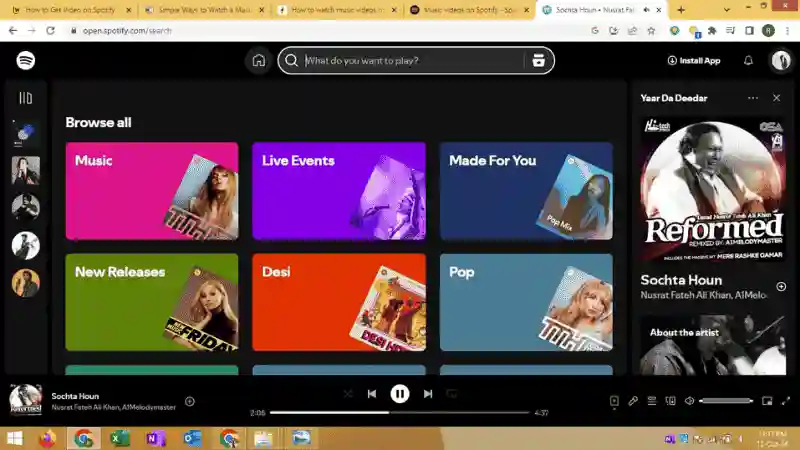Screen dimensions: 800x450
Task: Open the first library item with blue icon
Action: tap(25, 133)
